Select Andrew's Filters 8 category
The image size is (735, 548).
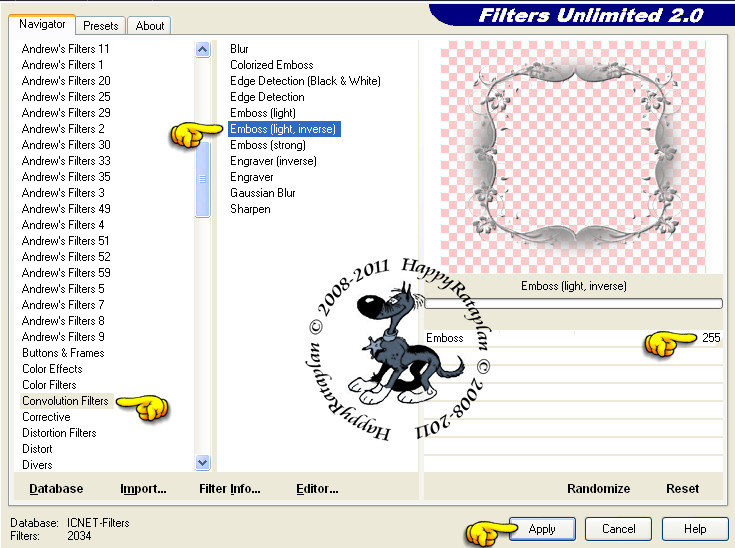[63, 321]
